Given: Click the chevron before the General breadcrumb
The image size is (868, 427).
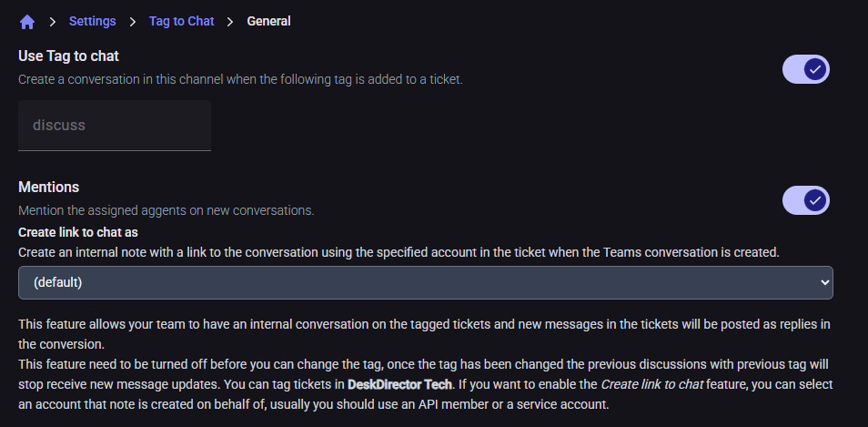Looking at the screenshot, I should coord(231,21).
